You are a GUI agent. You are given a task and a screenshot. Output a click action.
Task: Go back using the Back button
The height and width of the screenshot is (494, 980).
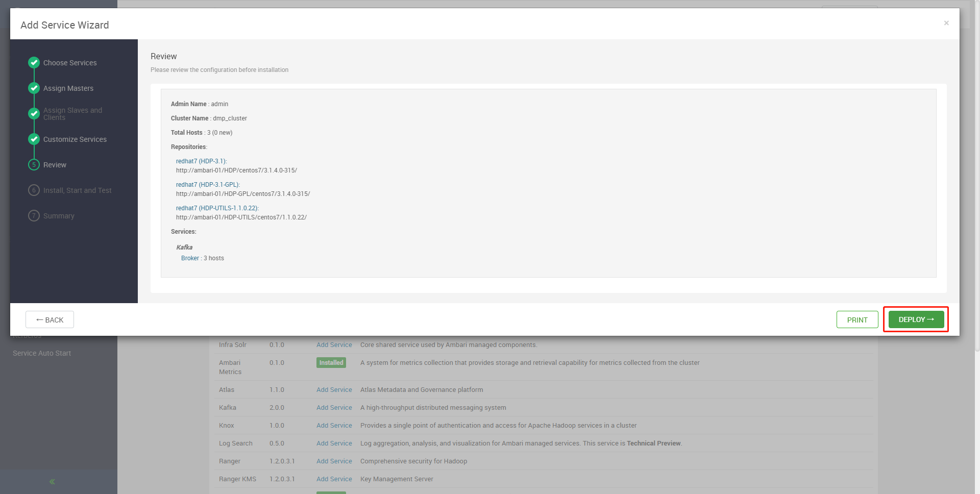pos(50,319)
